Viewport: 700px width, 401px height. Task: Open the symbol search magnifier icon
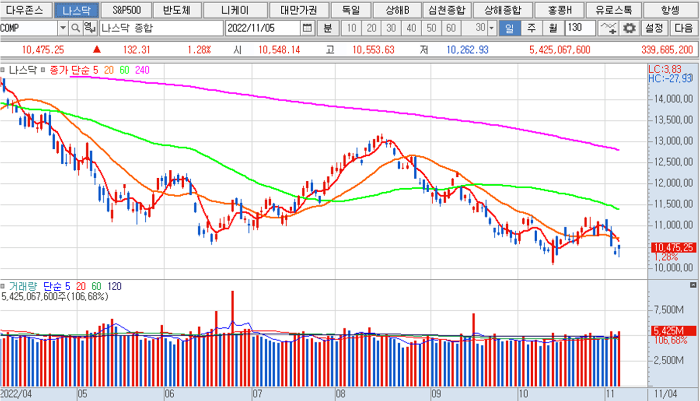(x=76, y=28)
